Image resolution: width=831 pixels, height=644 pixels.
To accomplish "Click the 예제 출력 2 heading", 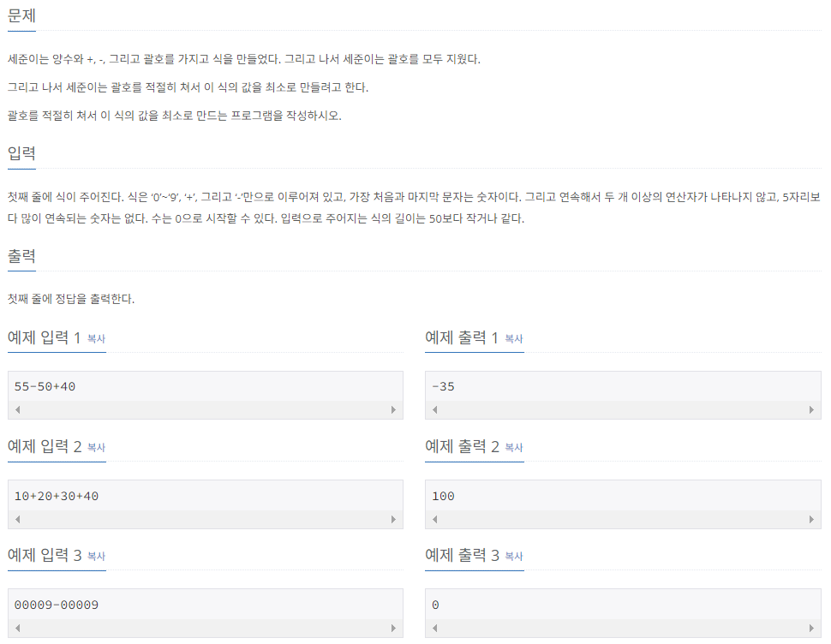I will point(462,446).
